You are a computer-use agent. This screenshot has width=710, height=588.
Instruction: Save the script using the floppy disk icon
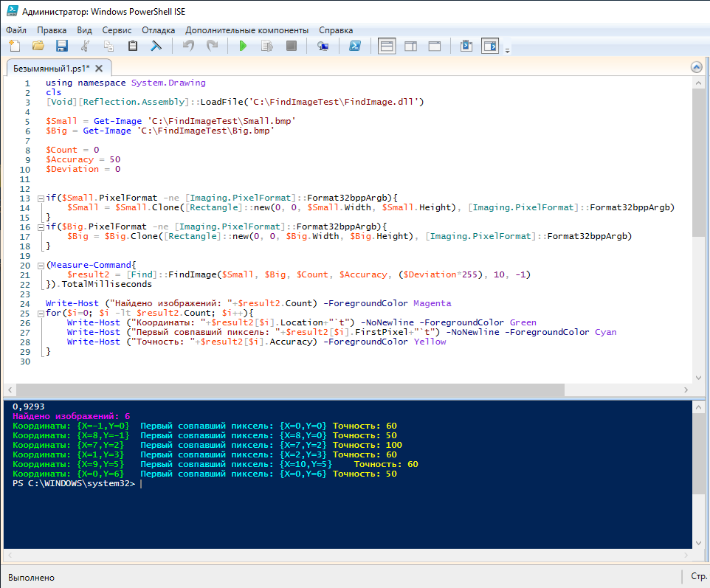click(62, 46)
